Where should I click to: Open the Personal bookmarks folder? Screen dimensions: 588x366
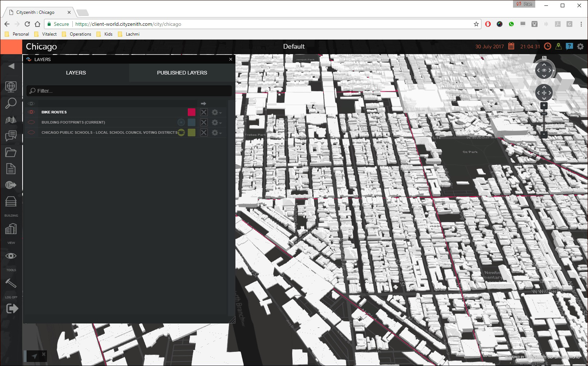(x=17, y=34)
